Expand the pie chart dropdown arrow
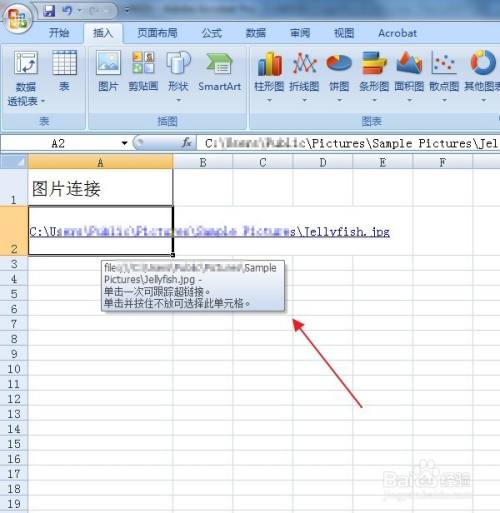The image size is (500, 513). (339, 100)
